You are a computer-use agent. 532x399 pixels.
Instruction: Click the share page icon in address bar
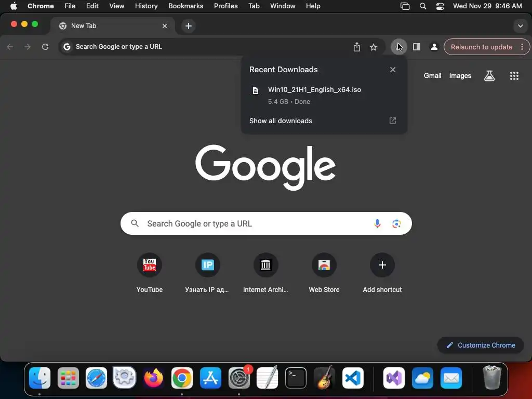(356, 47)
